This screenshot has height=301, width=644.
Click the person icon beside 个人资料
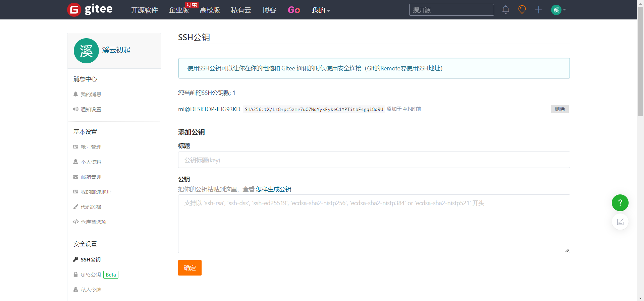[x=75, y=162]
